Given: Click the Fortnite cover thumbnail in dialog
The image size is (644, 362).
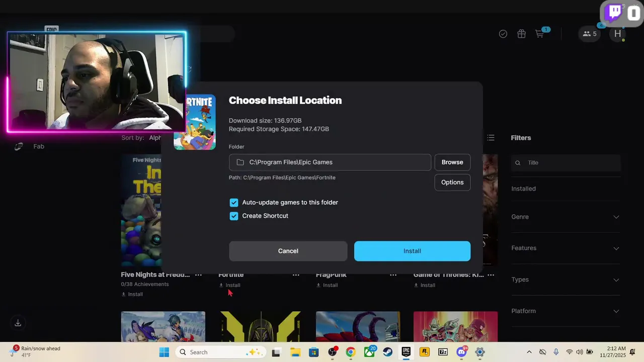Looking at the screenshot, I should point(195,122).
